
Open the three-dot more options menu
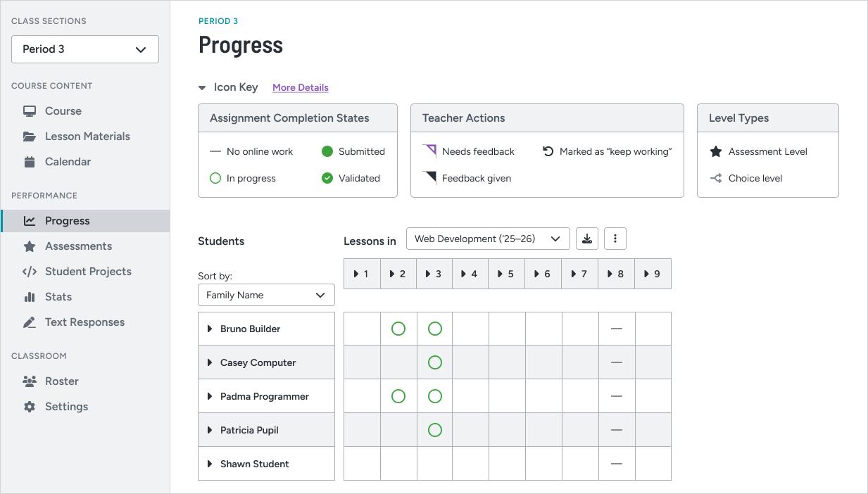pos(615,239)
